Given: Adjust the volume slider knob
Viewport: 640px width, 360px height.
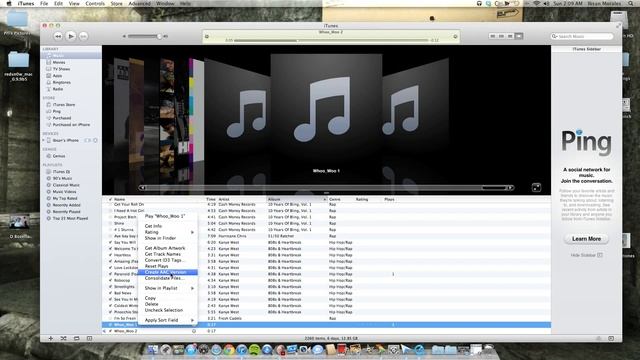Looking at the screenshot, I should tap(159, 36).
